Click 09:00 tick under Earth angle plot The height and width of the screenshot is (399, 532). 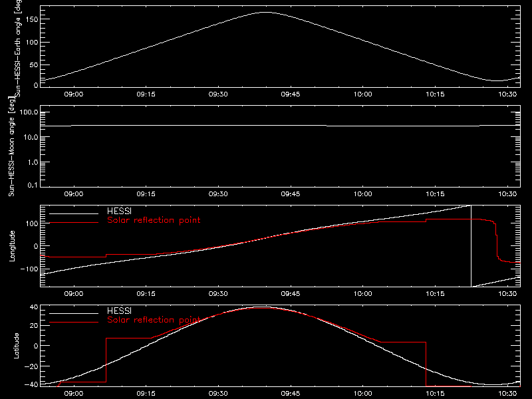(x=74, y=94)
